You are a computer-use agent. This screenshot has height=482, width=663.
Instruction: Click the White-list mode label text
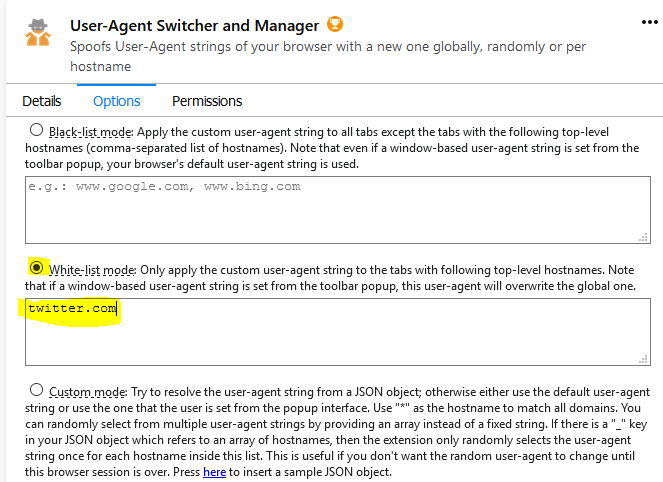(92, 270)
